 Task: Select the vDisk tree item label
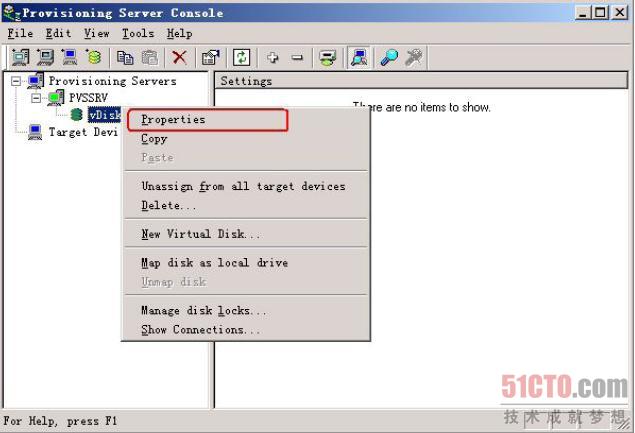[x=104, y=115]
